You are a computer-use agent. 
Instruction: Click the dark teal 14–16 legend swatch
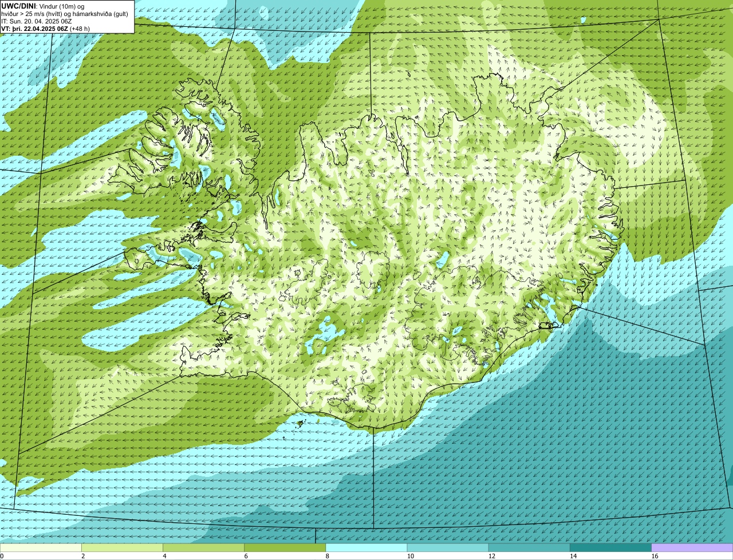pos(610,548)
